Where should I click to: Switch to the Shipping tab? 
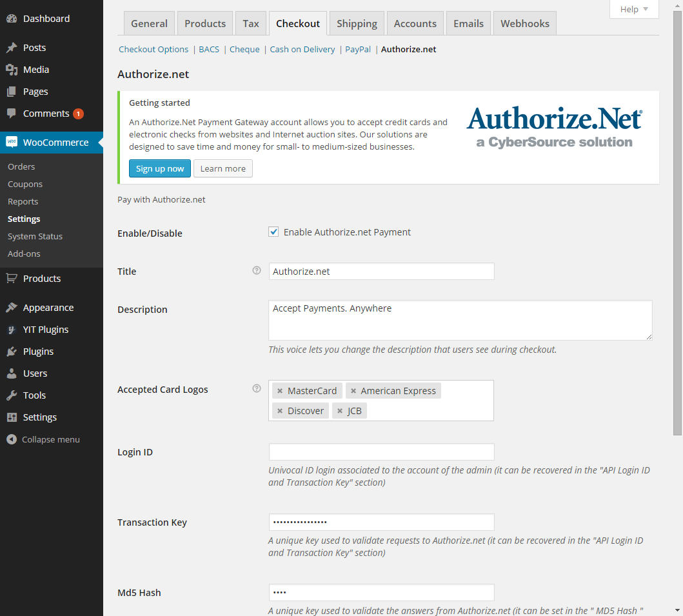coord(357,24)
